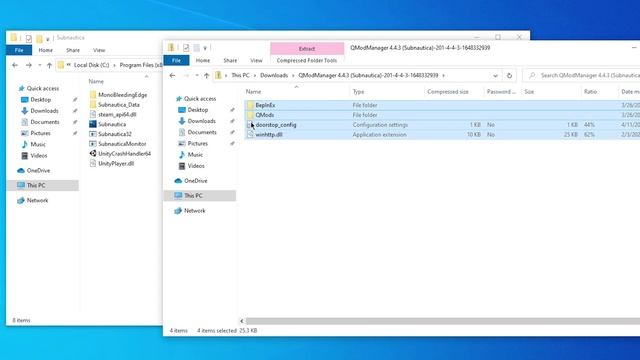Expand the chevron after the QModManager breadcrumb

(444, 76)
